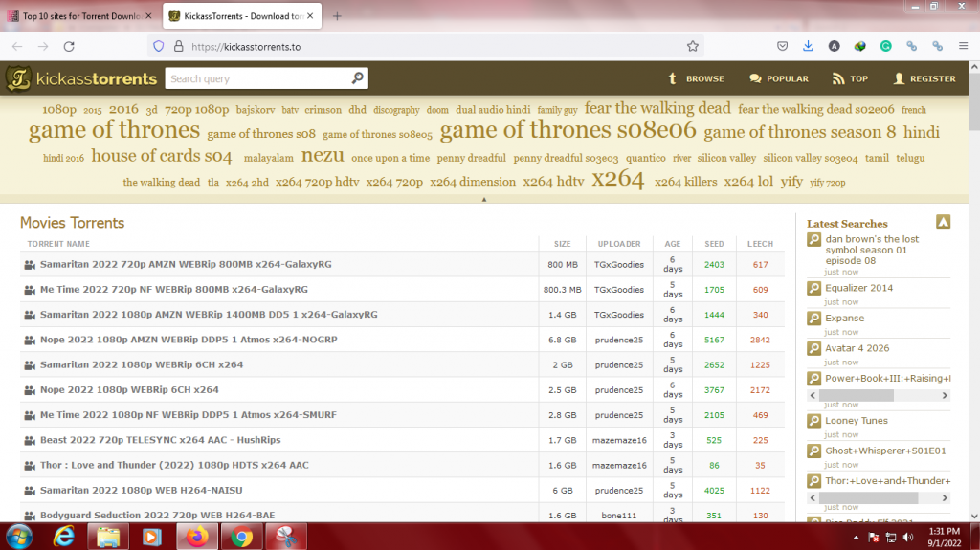This screenshot has height=550, width=980.
Task: Open a new browser tab with plus
Action: pos(337,16)
